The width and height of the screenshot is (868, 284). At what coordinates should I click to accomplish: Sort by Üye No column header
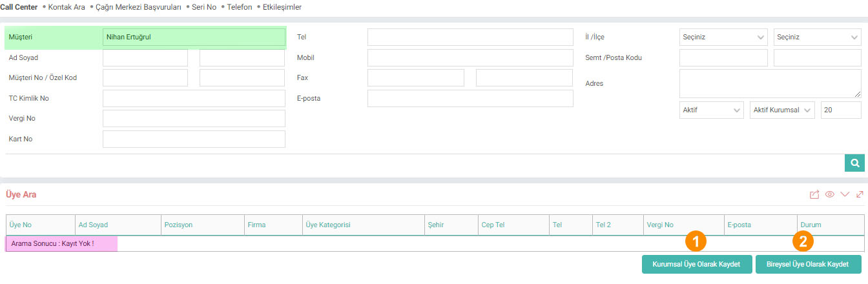[41, 225]
